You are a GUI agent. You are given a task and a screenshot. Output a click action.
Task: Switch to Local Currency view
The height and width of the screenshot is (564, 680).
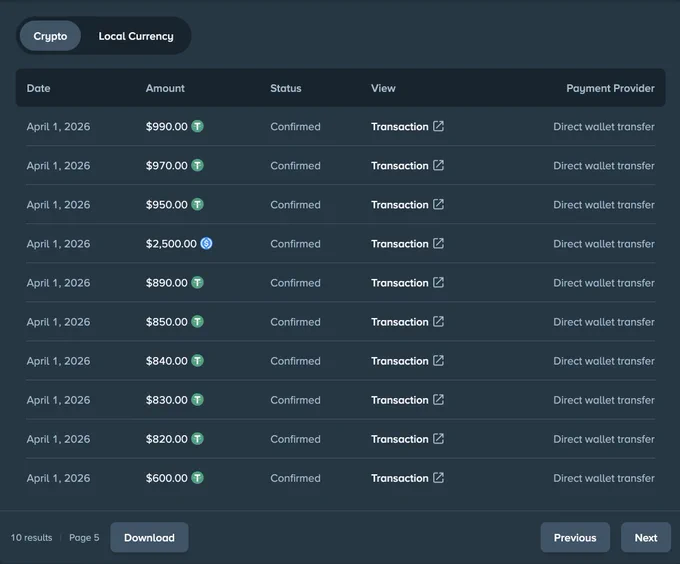tap(136, 36)
